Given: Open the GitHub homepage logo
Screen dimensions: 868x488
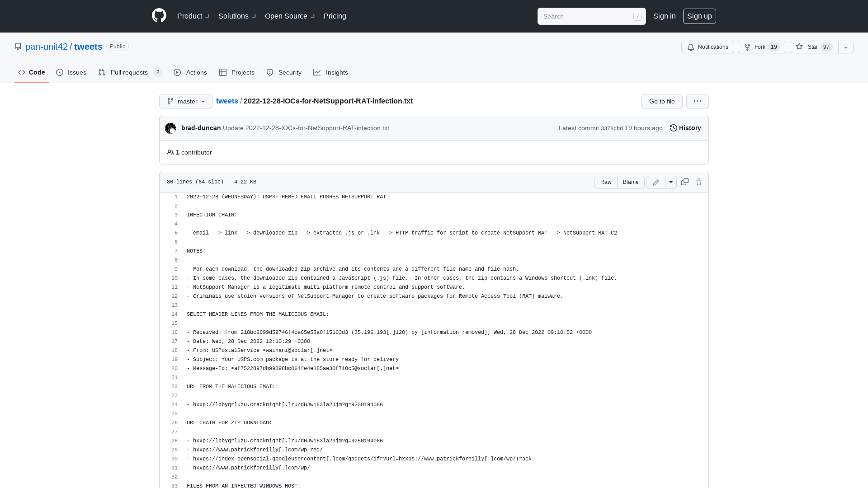Looking at the screenshot, I should pos(159,16).
